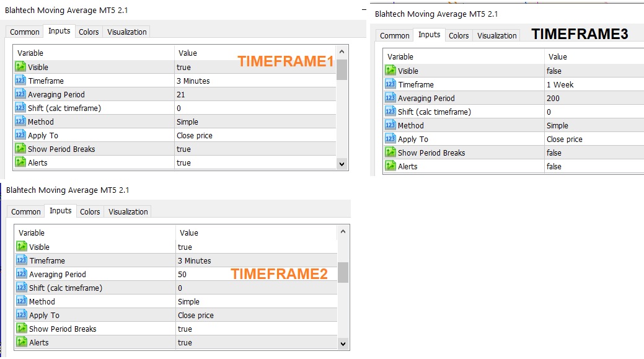Click Show Period Breaks icon in right-hand dialog

coord(390,153)
